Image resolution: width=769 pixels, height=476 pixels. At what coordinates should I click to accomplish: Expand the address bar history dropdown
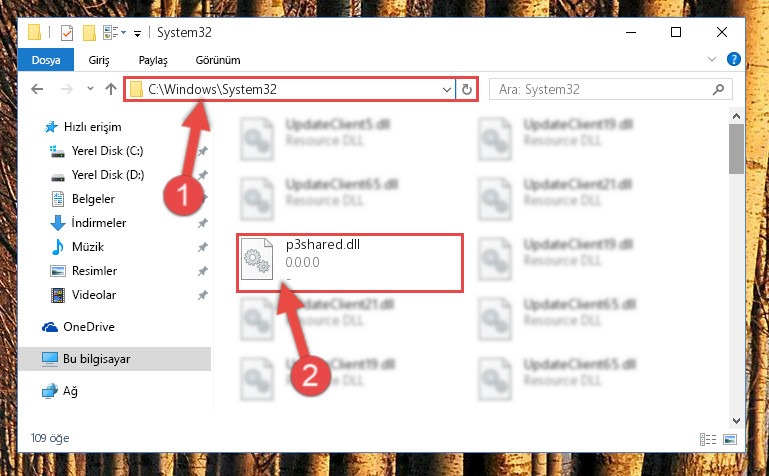[x=446, y=90]
